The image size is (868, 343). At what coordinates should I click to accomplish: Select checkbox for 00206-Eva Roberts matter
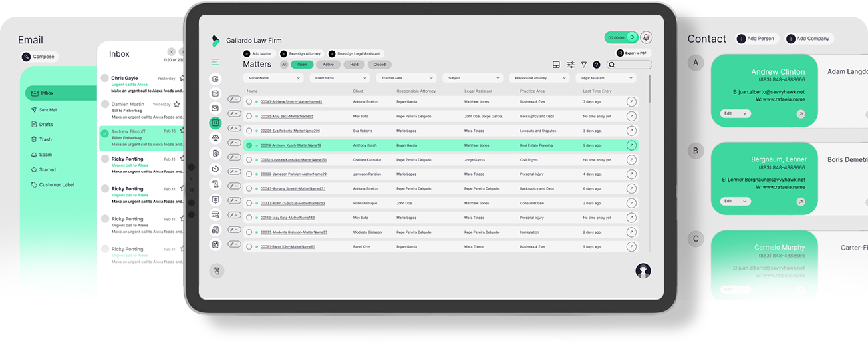pyautogui.click(x=249, y=131)
